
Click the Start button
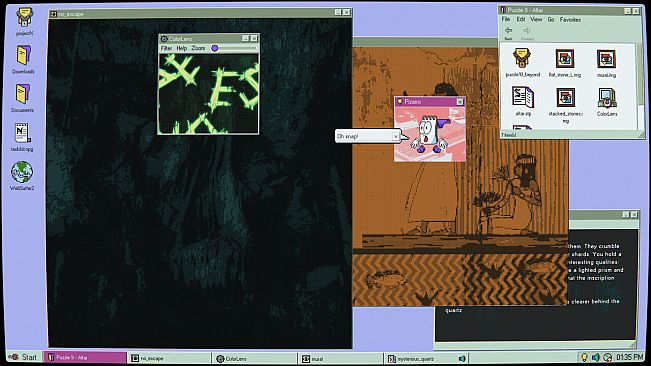click(x=23, y=357)
